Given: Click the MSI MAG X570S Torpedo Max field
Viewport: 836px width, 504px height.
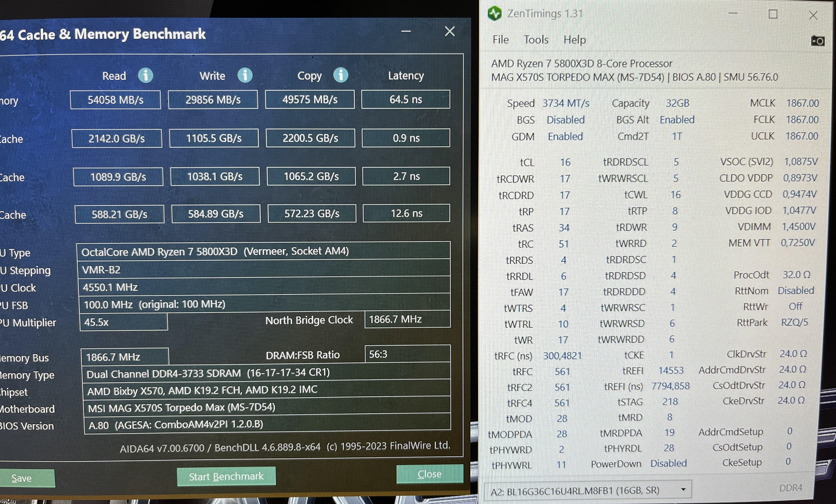Looking at the screenshot, I should [x=267, y=408].
